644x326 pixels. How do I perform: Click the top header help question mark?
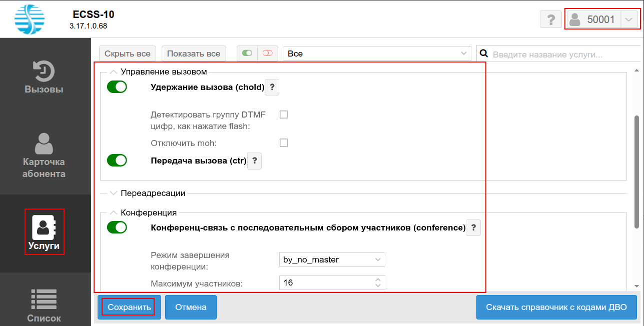[x=551, y=19]
